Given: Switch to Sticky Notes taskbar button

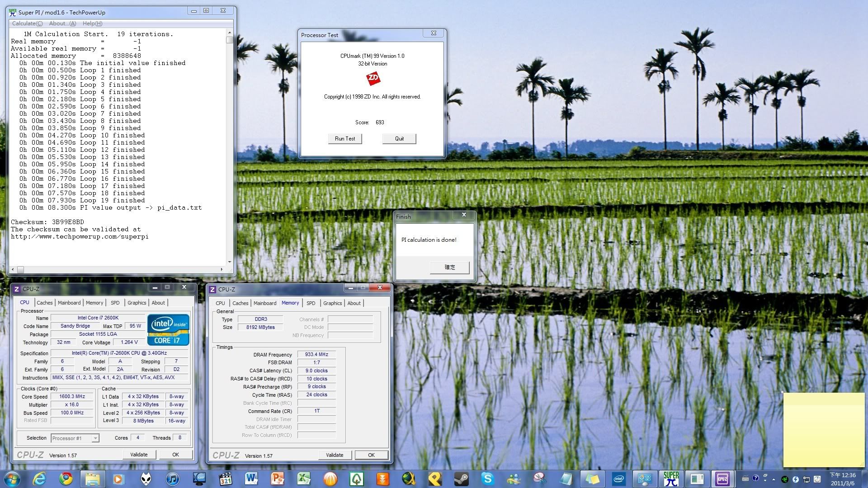Looking at the screenshot, I should click(x=593, y=479).
